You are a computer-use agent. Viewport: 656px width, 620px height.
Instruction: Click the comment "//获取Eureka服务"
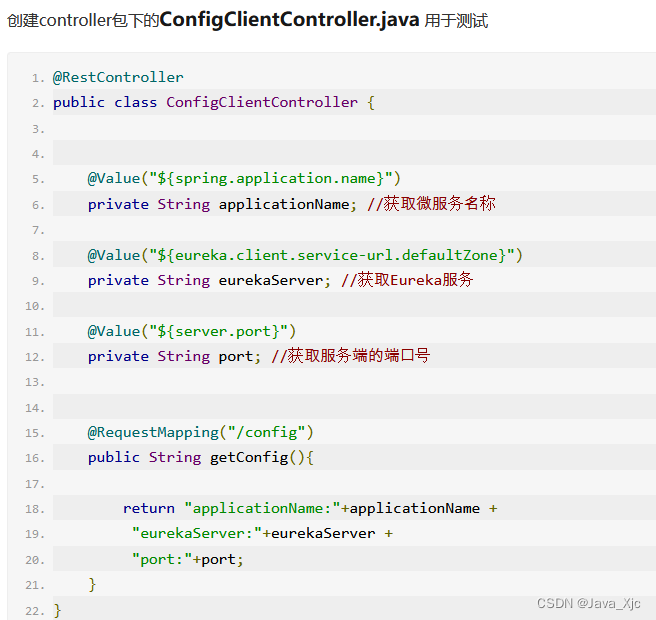pos(407,280)
